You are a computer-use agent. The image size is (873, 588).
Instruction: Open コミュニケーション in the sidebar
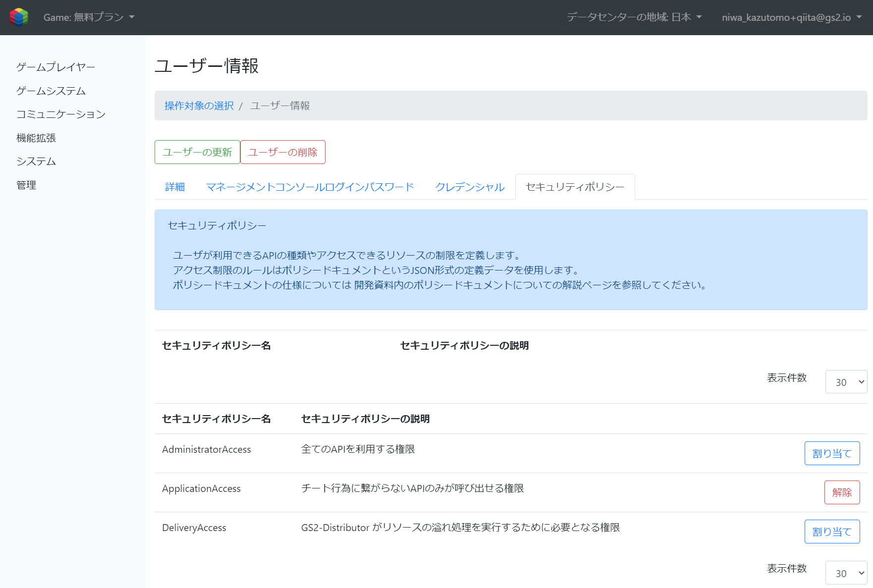coord(61,114)
